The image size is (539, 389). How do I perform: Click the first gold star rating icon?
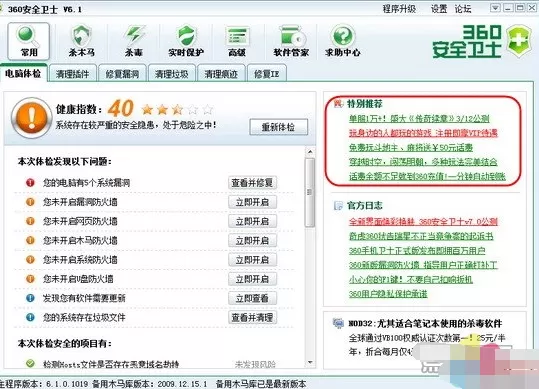(147, 110)
